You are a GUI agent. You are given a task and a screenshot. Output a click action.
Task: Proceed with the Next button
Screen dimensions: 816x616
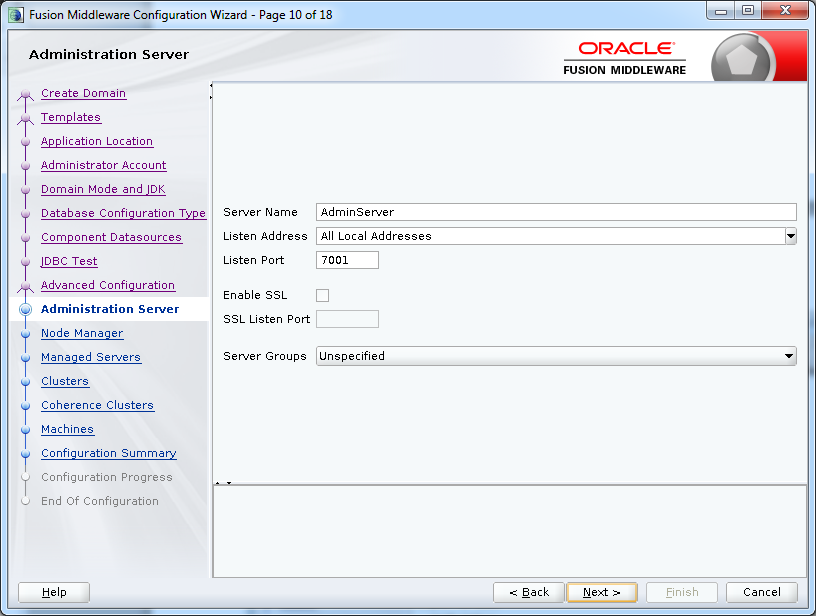(602, 592)
